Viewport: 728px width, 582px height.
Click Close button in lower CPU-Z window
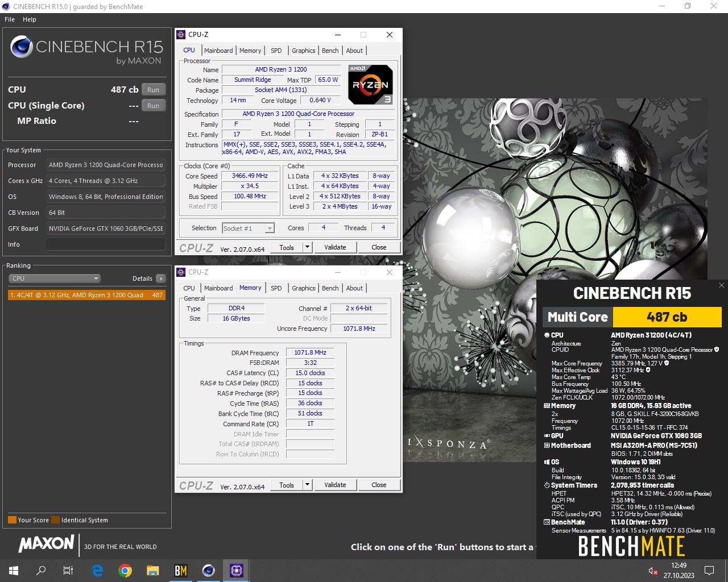[379, 485]
